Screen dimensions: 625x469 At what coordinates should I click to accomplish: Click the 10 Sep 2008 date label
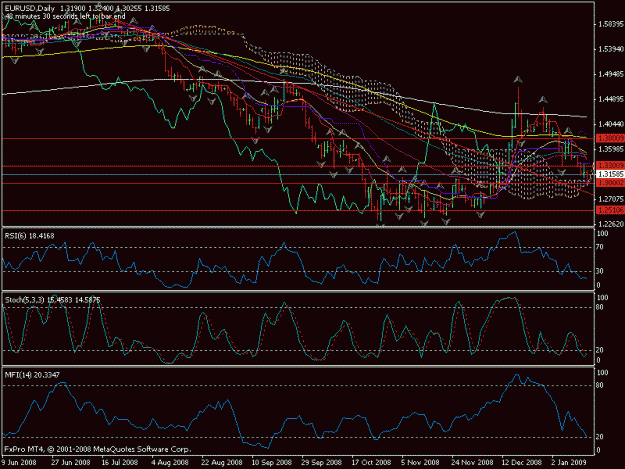coord(271,462)
